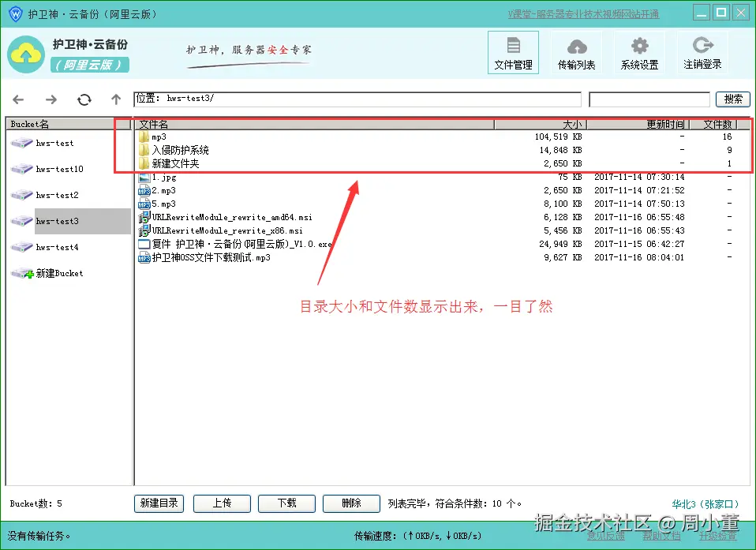Minimize the 护卫神·云备份 window

tap(702, 13)
